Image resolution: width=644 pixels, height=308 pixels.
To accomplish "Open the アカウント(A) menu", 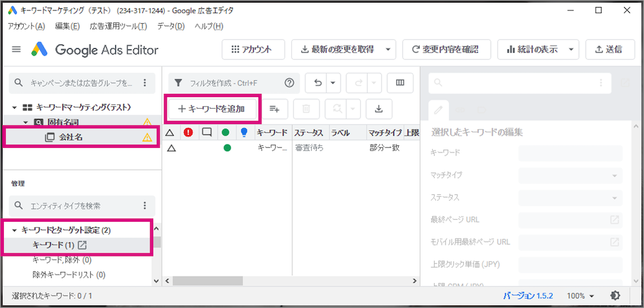I will (x=26, y=26).
